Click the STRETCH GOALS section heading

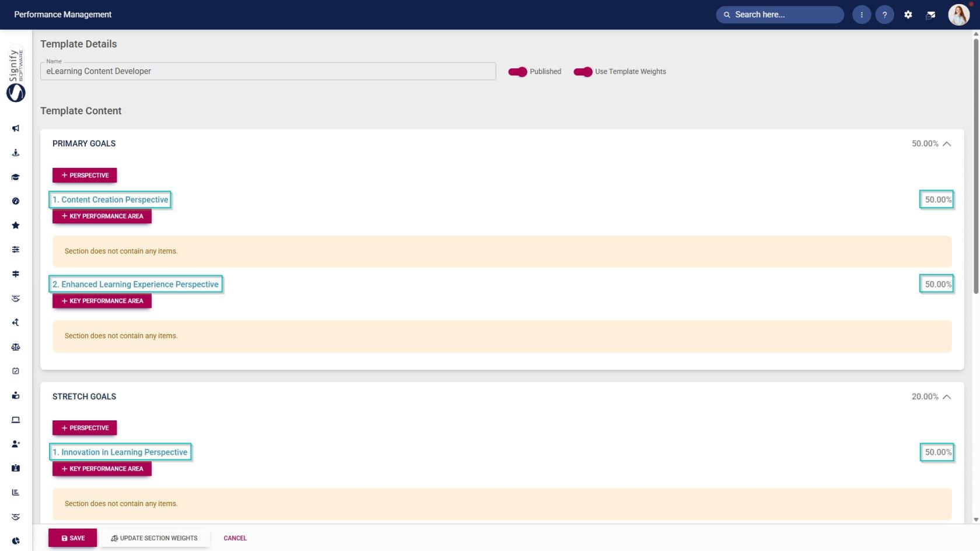84,396
